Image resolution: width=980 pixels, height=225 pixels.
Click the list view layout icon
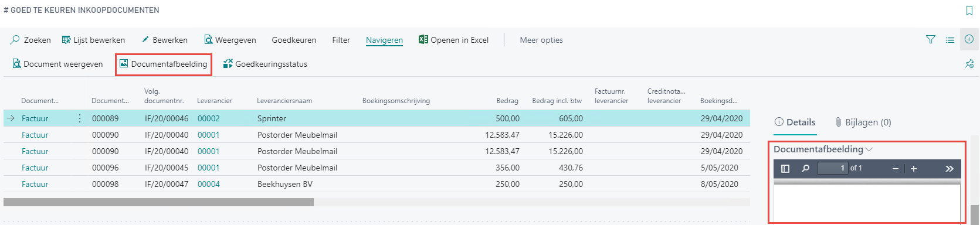950,40
